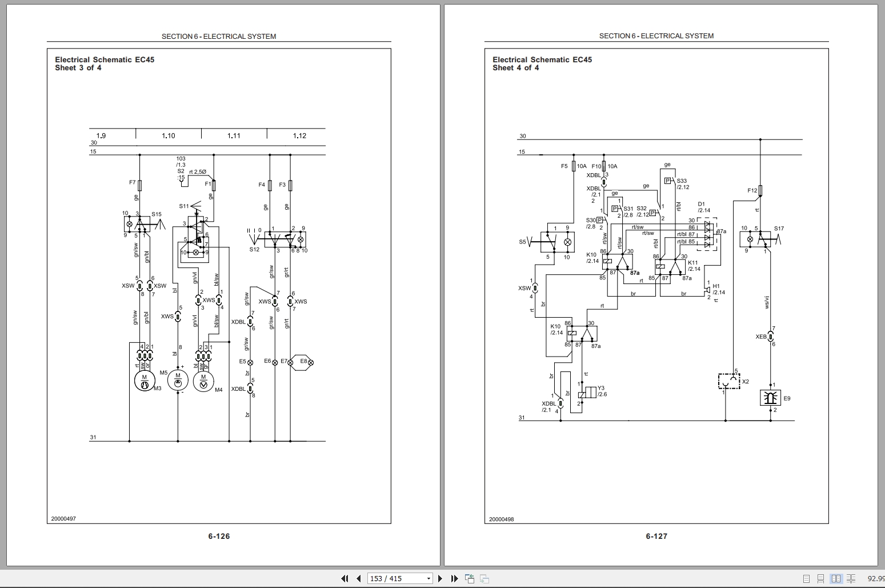Jump to the first page of the document
Screen dimensions: 885x588
345,578
